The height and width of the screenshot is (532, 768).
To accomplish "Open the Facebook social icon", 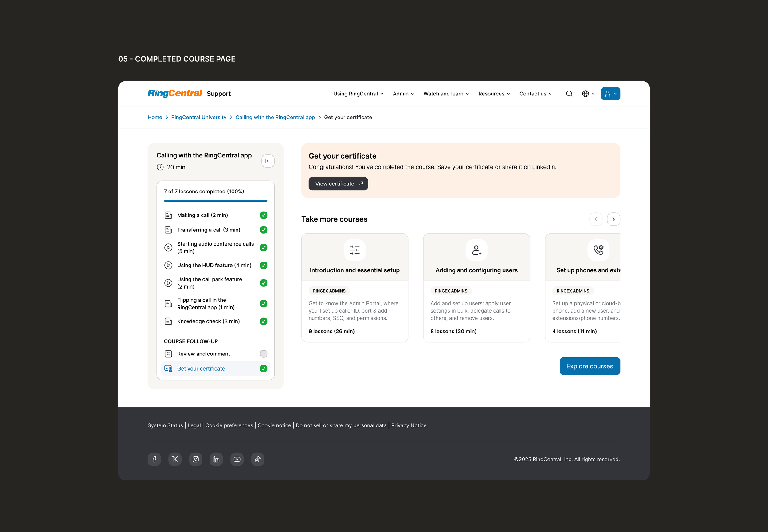I will (x=155, y=459).
